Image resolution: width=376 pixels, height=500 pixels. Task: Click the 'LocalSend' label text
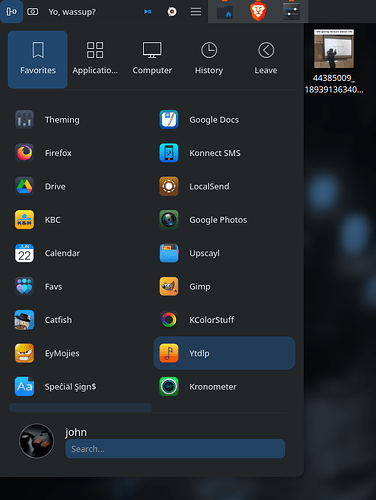point(209,186)
